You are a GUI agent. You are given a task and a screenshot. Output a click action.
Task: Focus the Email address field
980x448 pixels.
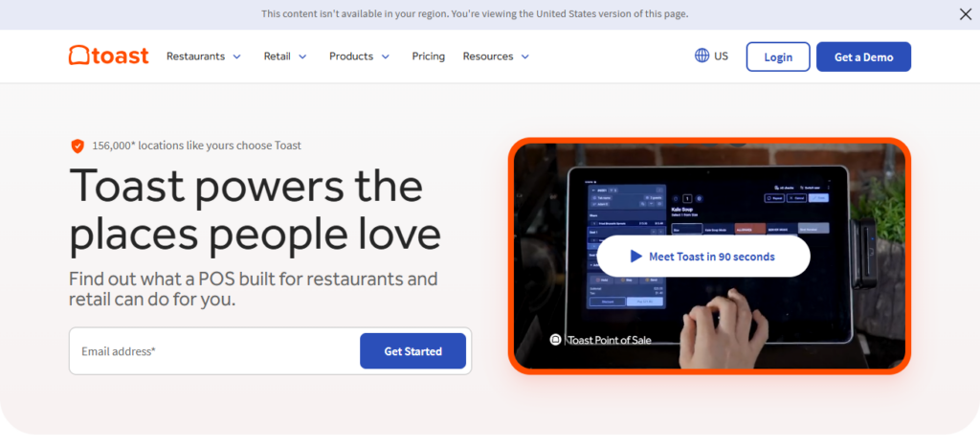214,351
